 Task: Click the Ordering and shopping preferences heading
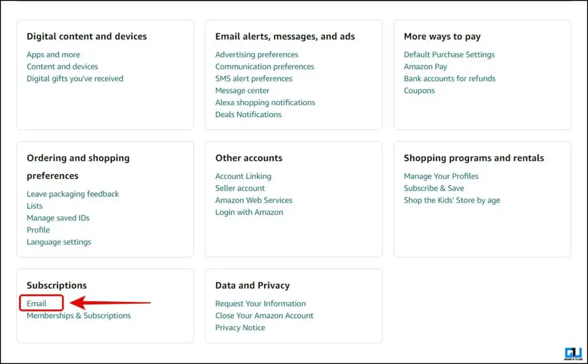tap(78, 167)
